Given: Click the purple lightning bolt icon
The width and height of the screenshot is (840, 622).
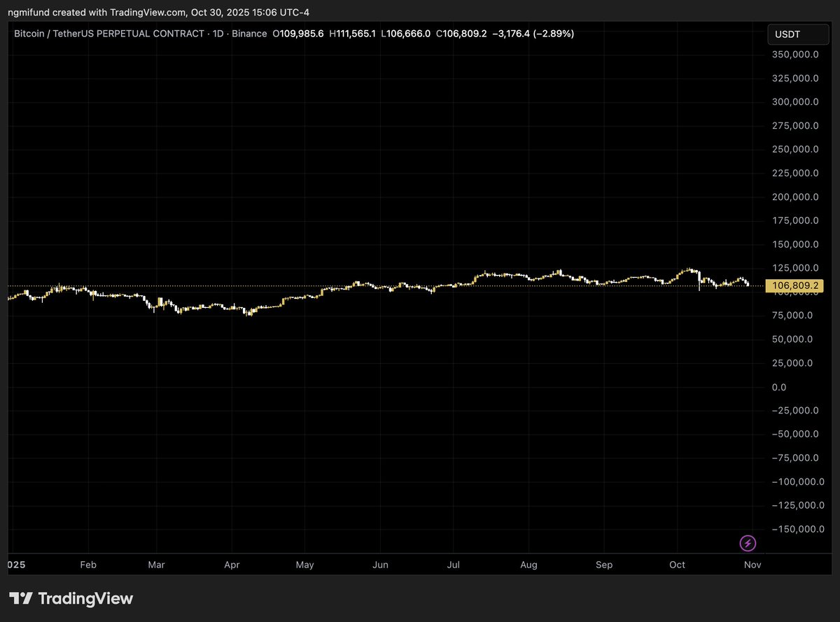Looking at the screenshot, I should pos(748,543).
